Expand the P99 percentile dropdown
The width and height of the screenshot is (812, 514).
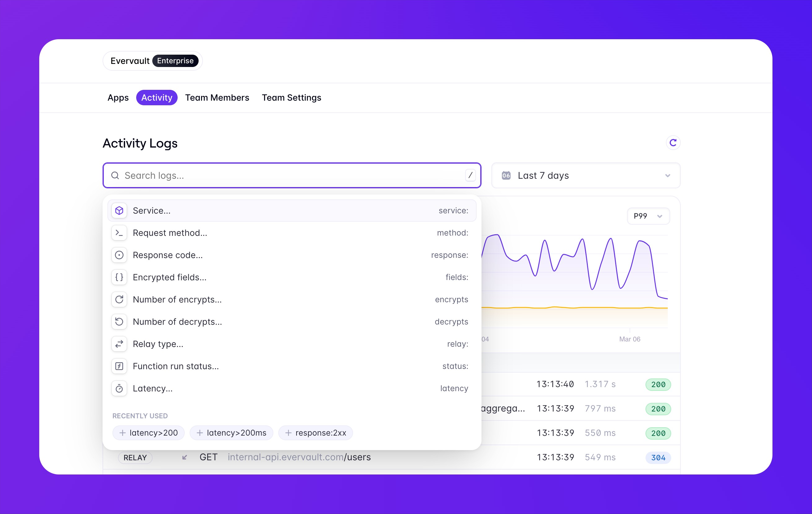648,216
